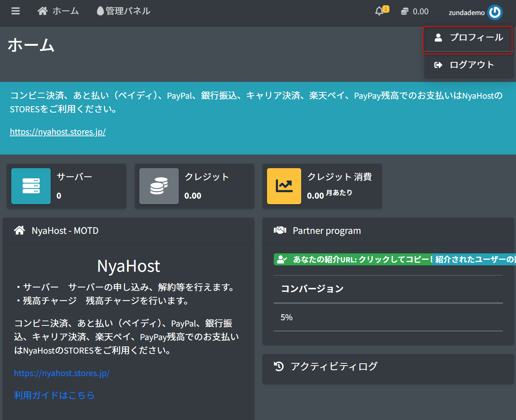Click the 紹介されたユーザー blue badge

coord(474,259)
